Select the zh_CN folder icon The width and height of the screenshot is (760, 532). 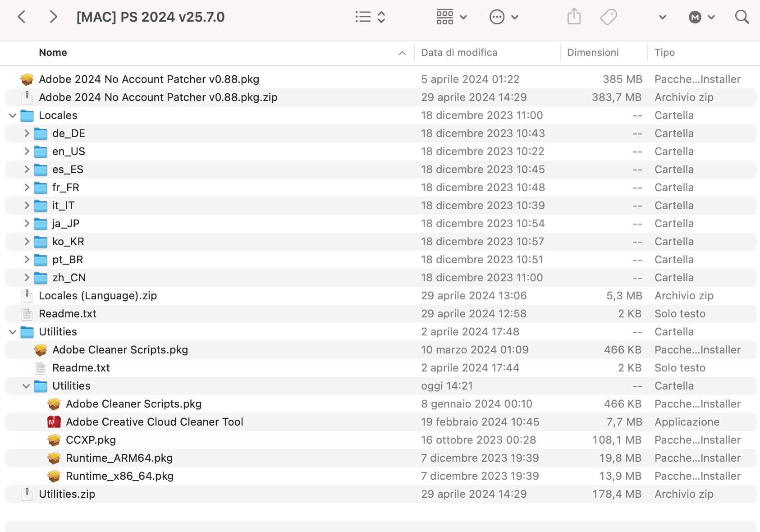[x=41, y=278]
